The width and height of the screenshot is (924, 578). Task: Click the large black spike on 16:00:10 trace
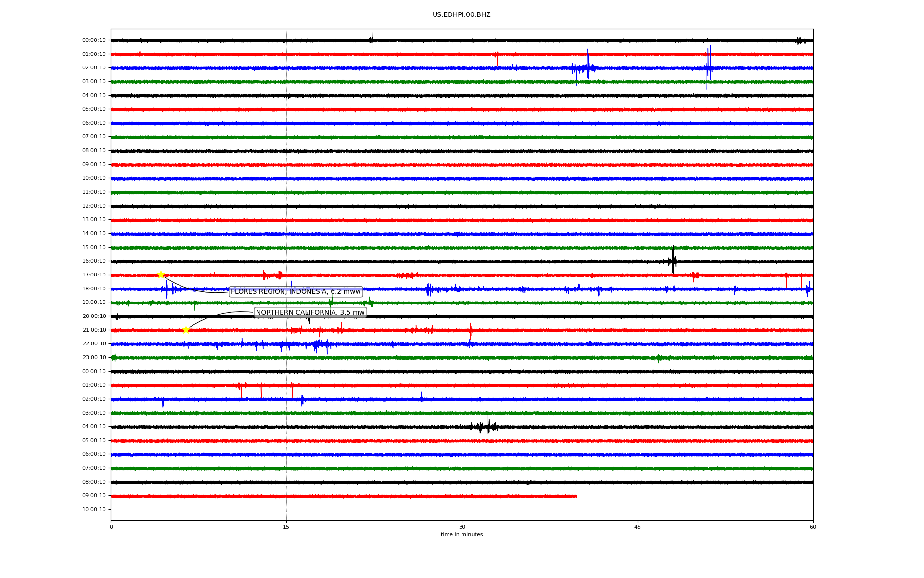[673, 261]
